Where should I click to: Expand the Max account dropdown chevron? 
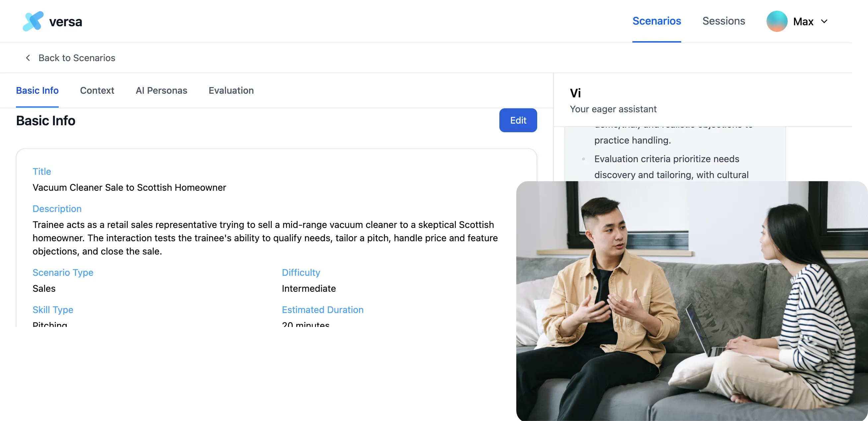click(x=824, y=21)
